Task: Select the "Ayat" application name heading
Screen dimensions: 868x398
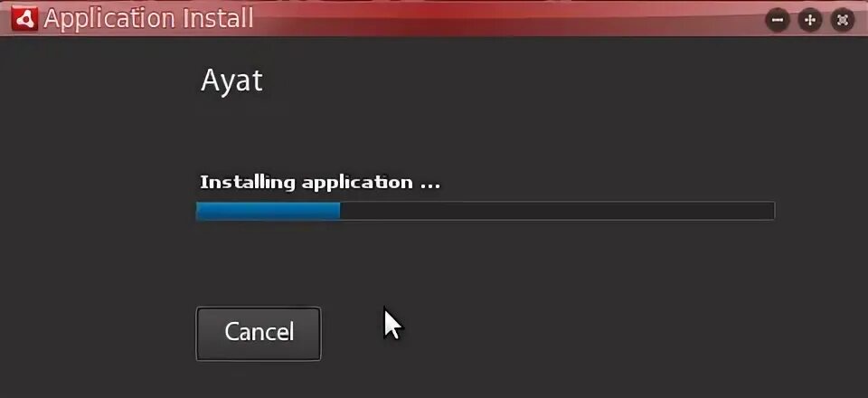Action: (231, 81)
